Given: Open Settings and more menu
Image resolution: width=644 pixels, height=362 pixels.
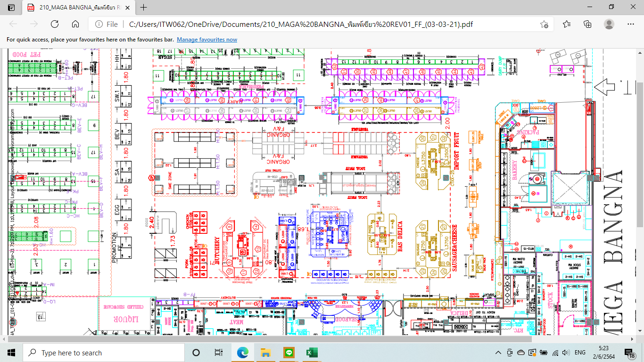Looking at the screenshot, I should [x=631, y=24].
